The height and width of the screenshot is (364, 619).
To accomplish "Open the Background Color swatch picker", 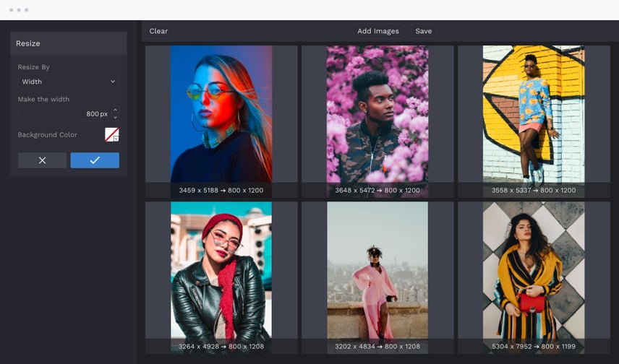I will click(111, 134).
